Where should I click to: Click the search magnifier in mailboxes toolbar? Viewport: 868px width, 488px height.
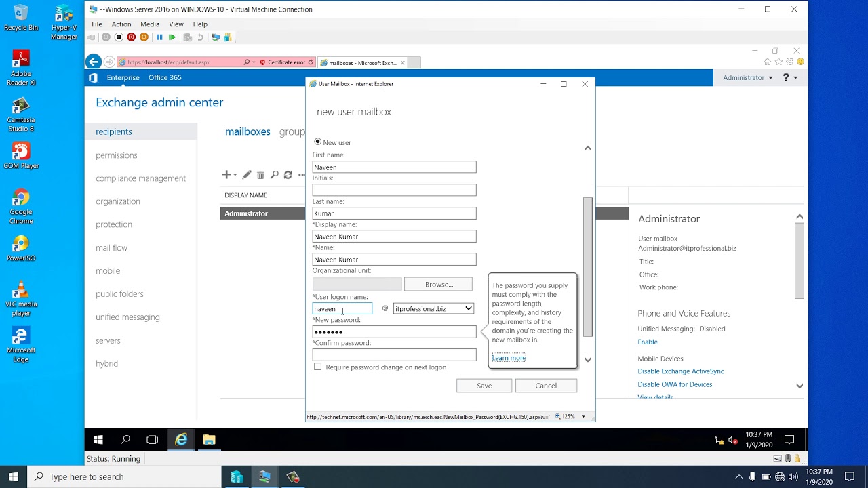coord(275,175)
